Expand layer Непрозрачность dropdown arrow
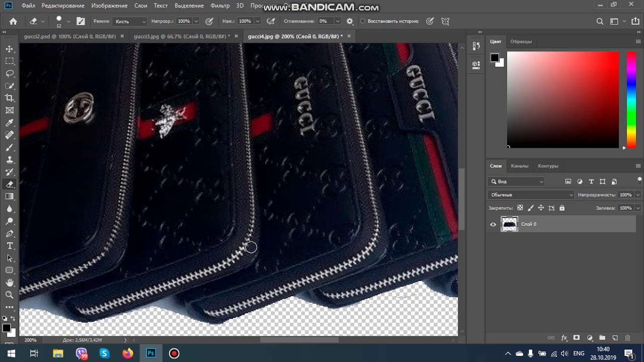The height and width of the screenshot is (362, 644). pyautogui.click(x=638, y=195)
